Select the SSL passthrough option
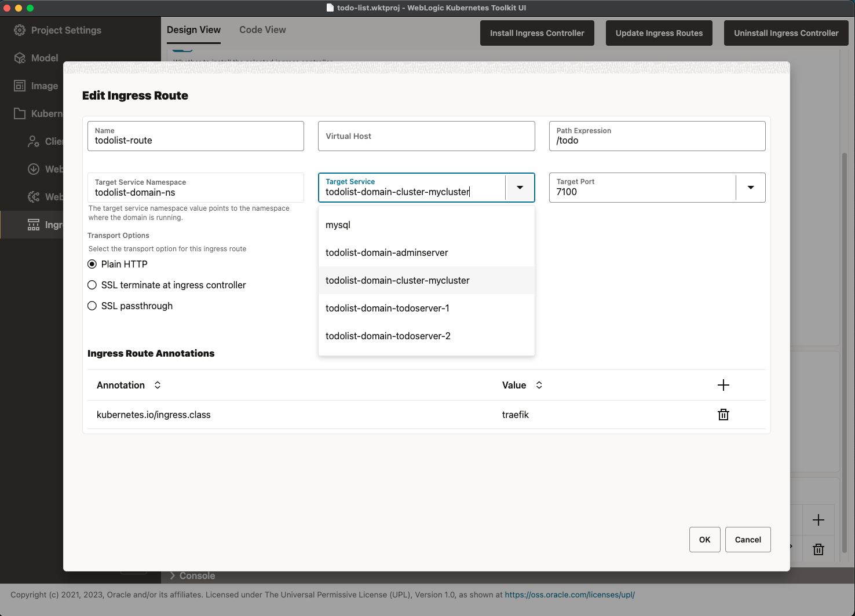This screenshot has width=855, height=616. click(92, 306)
